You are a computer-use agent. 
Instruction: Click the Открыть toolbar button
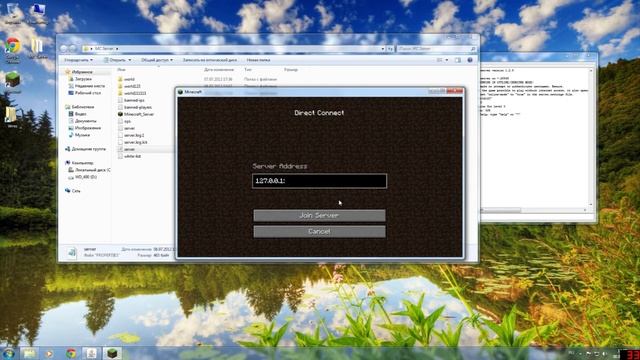[114, 60]
